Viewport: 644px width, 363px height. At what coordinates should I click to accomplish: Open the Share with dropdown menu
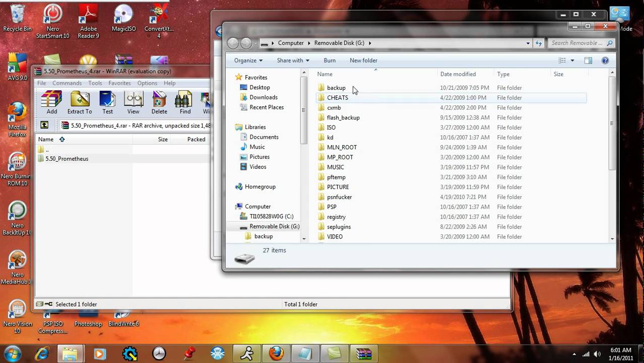click(293, 60)
